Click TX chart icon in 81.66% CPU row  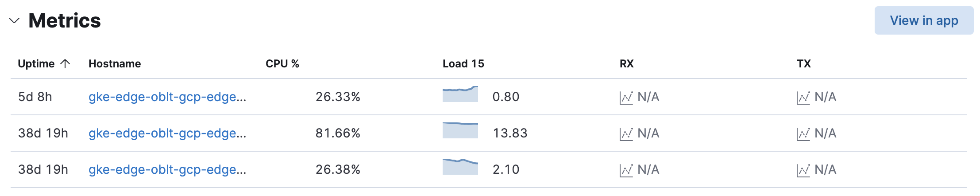point(803,133)
